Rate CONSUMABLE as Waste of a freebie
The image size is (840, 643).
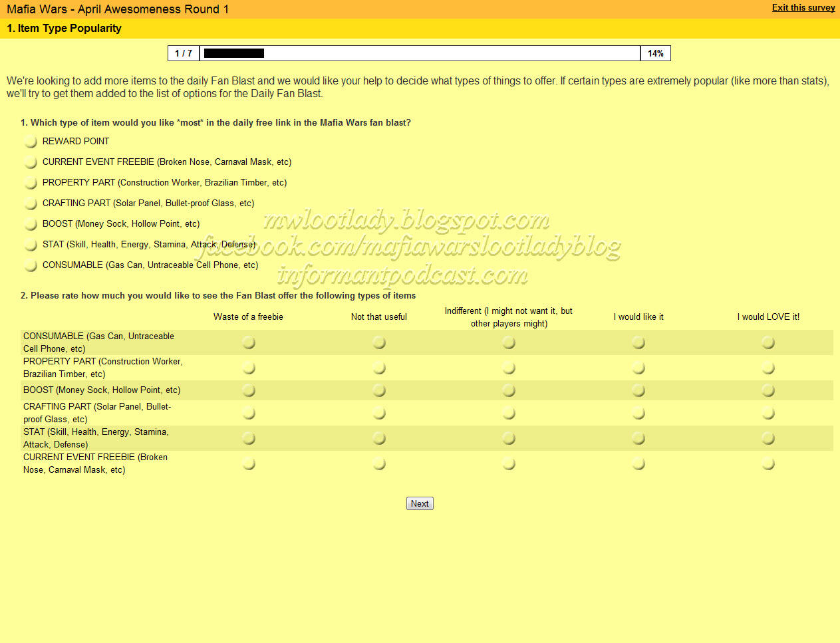[249, 342]
